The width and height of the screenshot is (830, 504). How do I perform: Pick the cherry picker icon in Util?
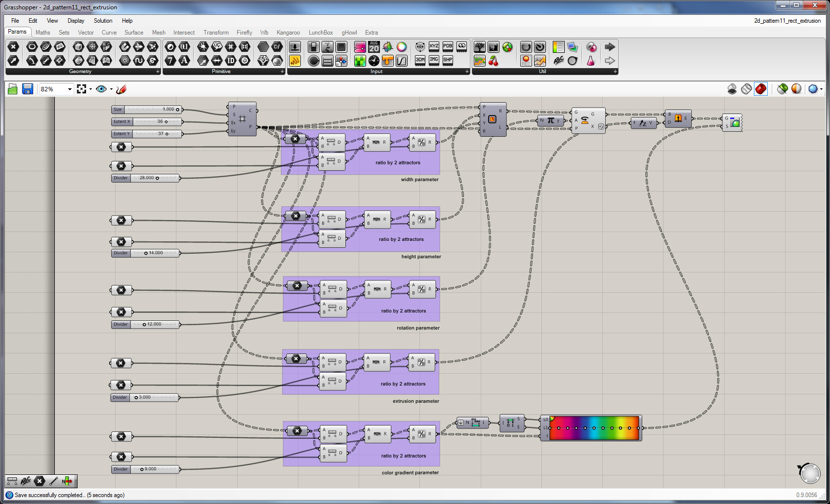pyautogui.click(x=494, y=61)
